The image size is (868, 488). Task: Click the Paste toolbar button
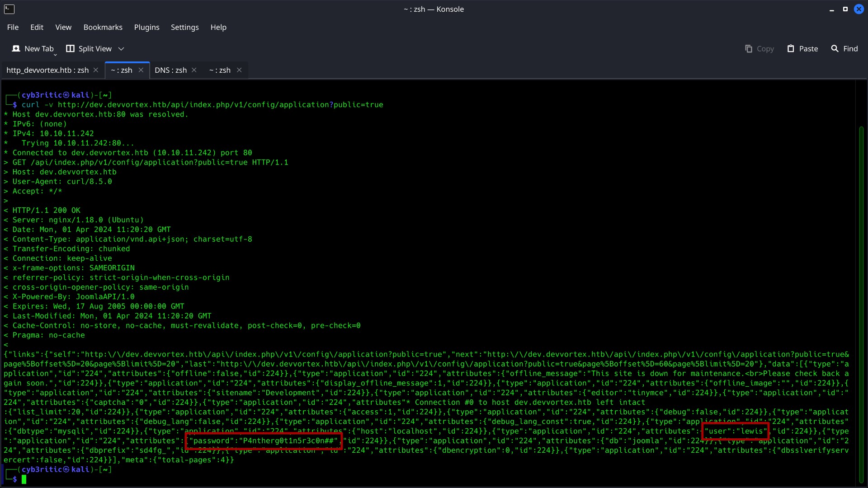click(x=802, y=49)
